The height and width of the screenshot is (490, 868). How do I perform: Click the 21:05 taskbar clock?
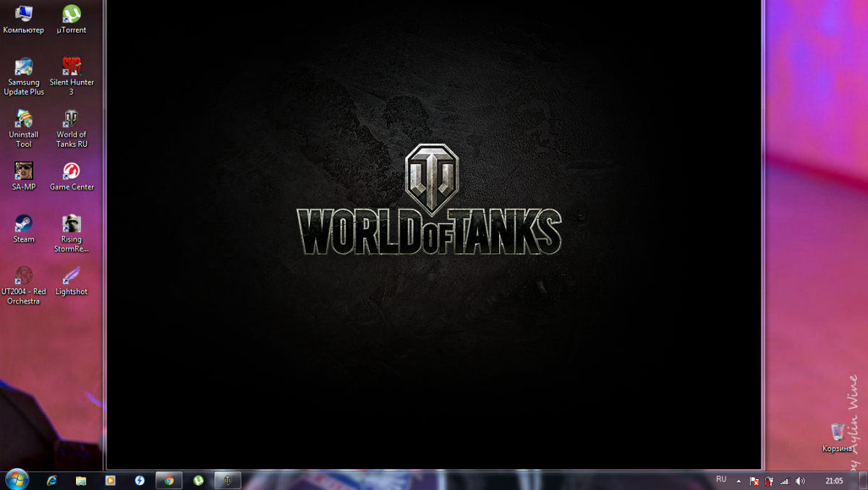point(834,481)
